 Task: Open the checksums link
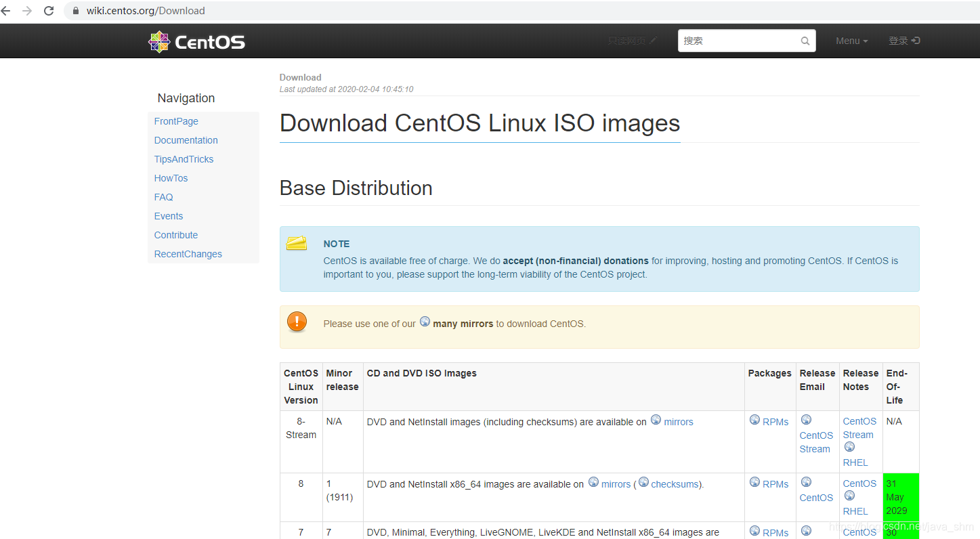coord(675,484)
